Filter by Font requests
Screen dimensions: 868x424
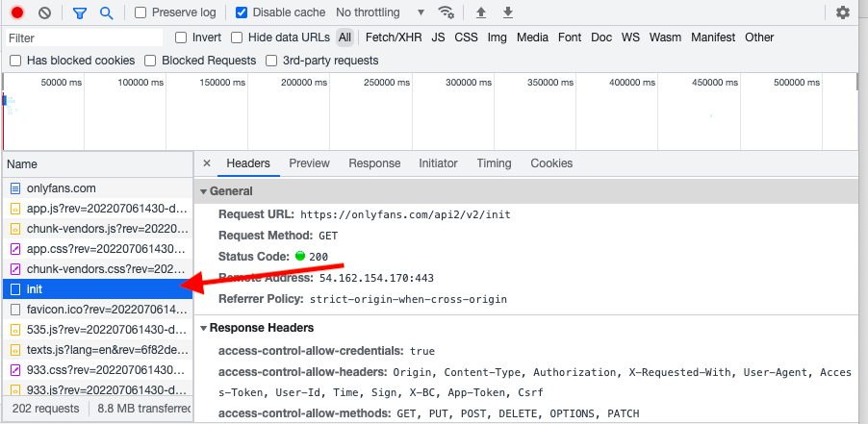pos(570,37)
